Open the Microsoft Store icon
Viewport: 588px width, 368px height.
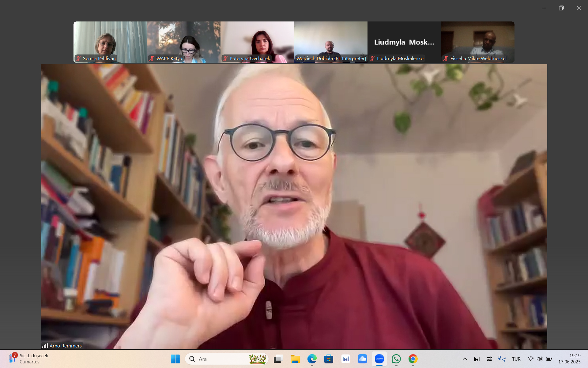click(x=329, y=359)
